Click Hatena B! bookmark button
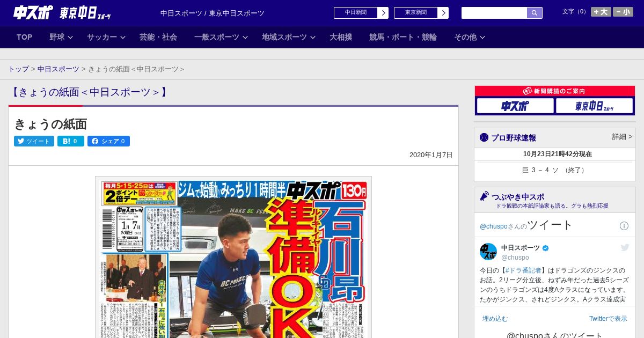The image size is (644, 338). (x=71, y=141)
